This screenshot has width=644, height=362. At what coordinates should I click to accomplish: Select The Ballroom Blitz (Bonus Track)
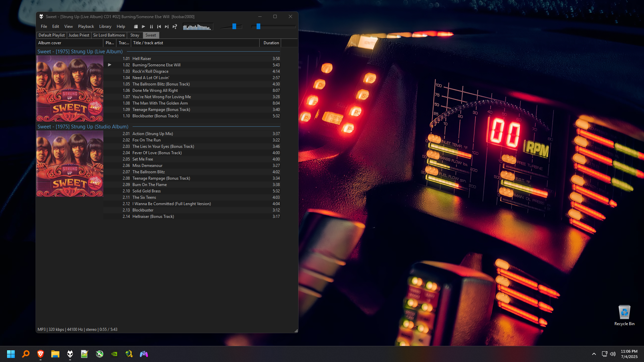click(192, 84)
